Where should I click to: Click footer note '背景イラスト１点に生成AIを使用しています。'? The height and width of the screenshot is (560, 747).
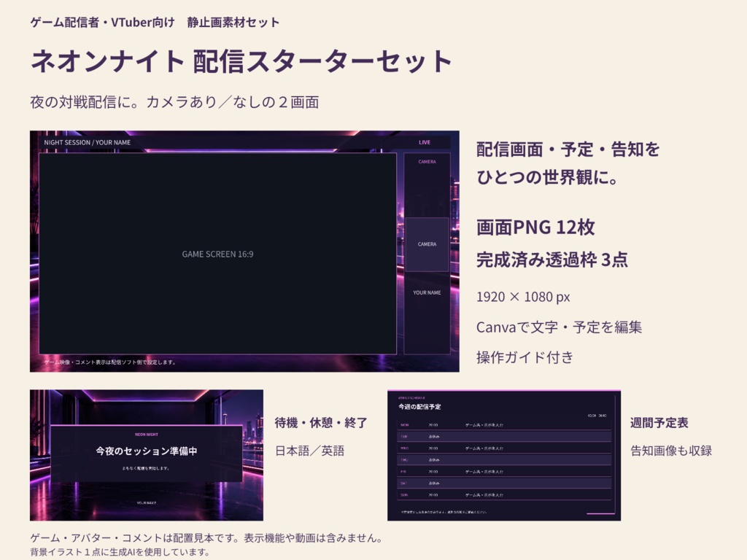(120, 552)
